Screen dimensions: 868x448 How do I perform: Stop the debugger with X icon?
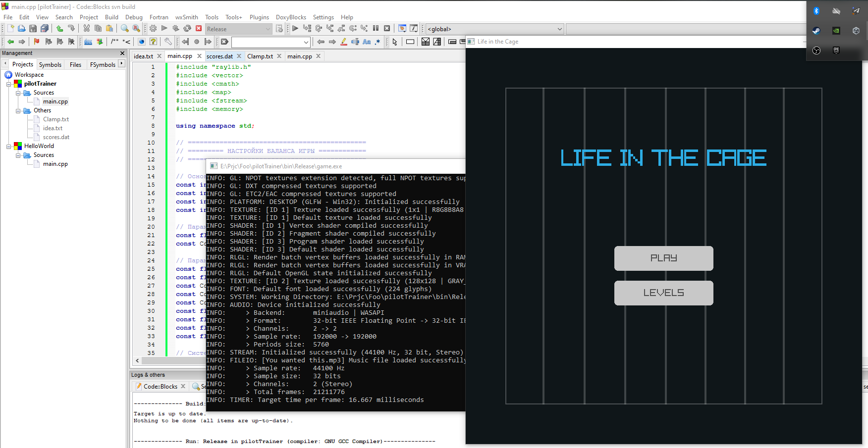click(x=387, y=29)
